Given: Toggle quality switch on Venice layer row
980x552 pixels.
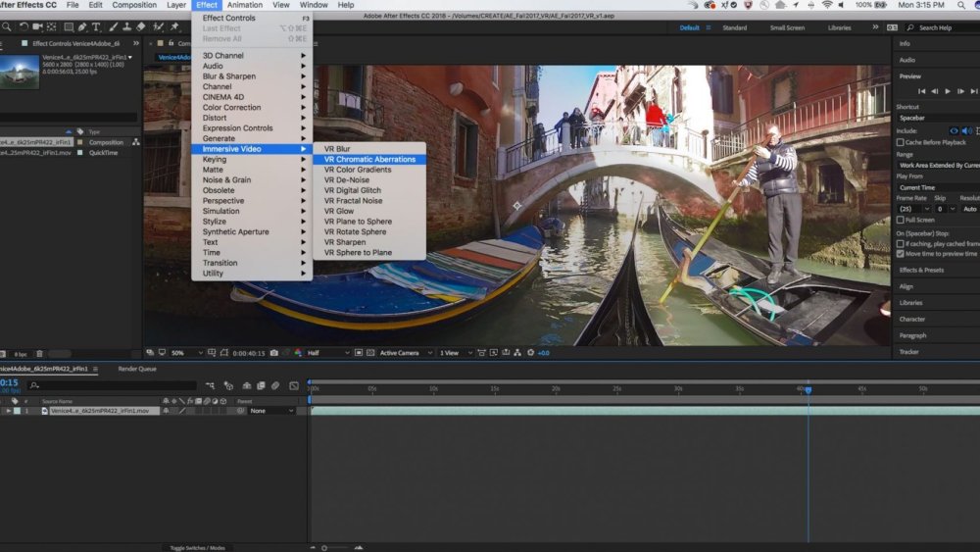Looking at the screenshot, I should coord(182,412).
